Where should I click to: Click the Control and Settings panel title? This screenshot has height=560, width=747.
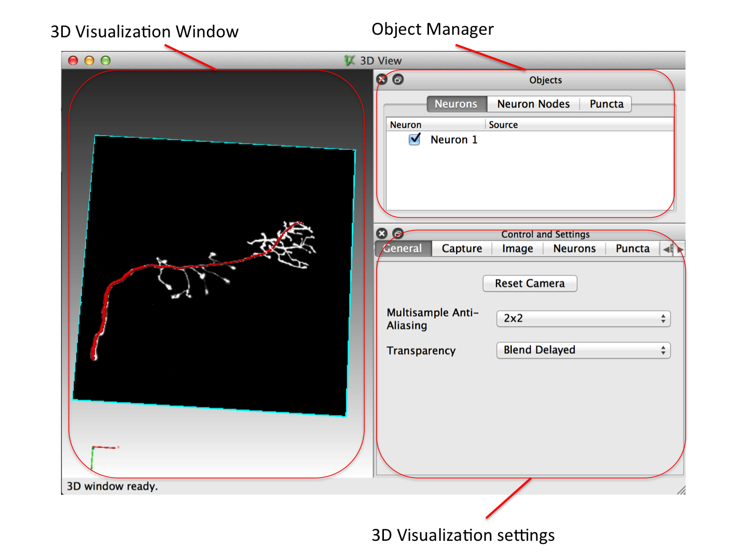[x=545, y=234]
